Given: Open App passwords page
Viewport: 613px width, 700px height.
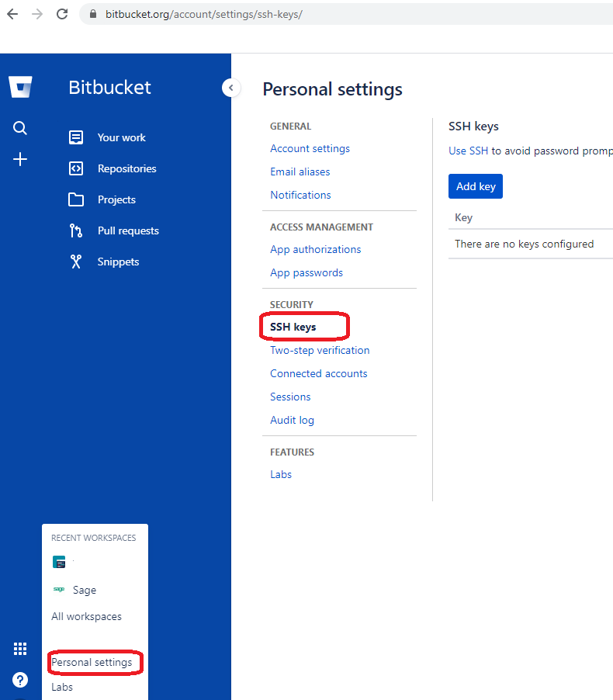Looking at the screenshot, I should coord(306,272).
